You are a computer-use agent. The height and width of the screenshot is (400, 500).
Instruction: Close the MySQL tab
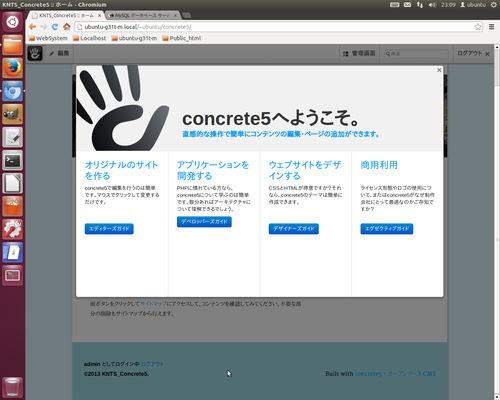click(175, 15)
